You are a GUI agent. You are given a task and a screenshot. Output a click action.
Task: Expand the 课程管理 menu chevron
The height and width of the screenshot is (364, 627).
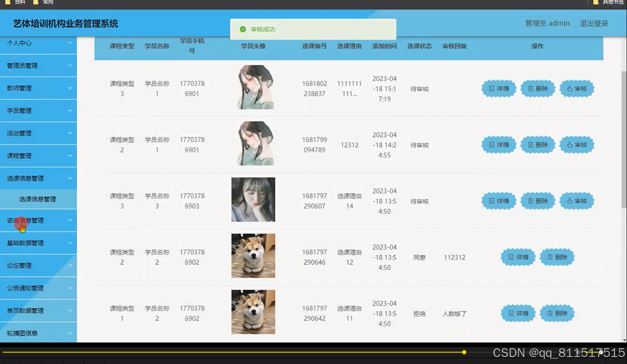pyautogui.click(x=70, y=156)
